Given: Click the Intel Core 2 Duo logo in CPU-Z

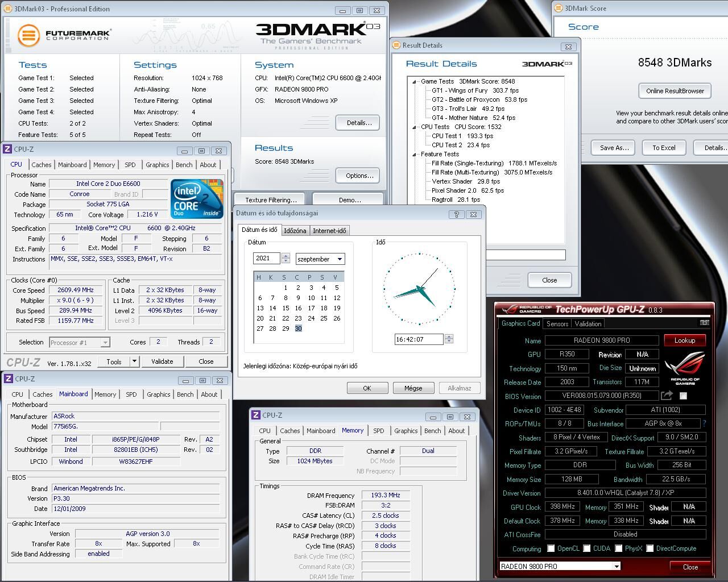Looking at the screenshot, I should [197, 199].
